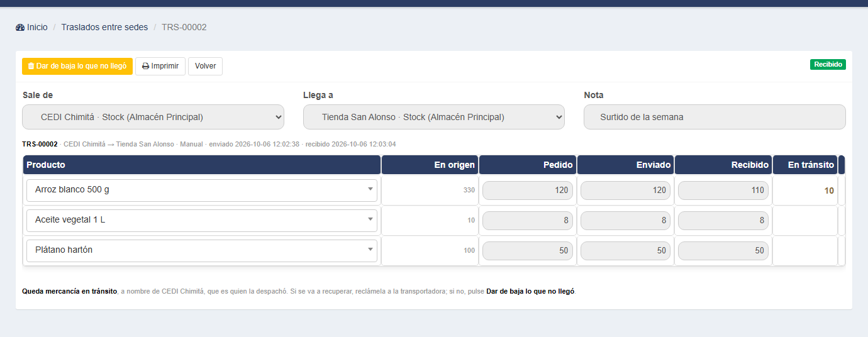Click Pedido field for Plátano hartón row
The width and height of the screenshot is (868, 337).
[528, 250]
